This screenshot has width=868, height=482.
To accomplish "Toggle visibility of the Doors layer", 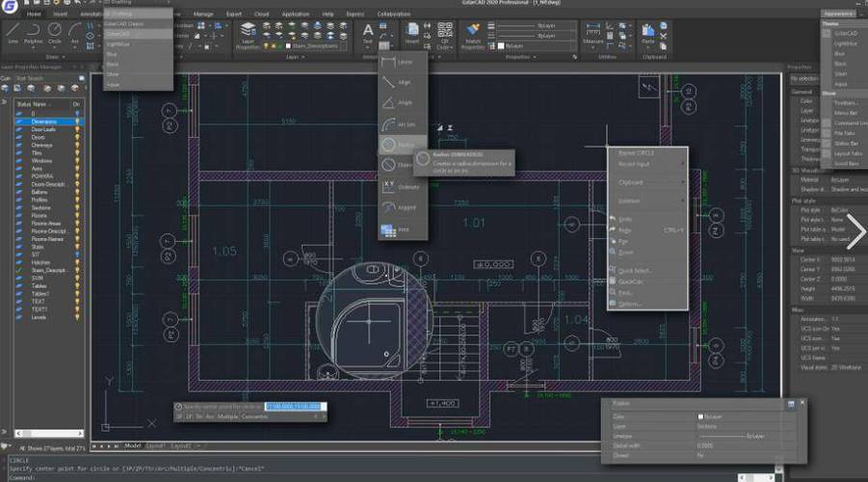I will tap(77, 139).
